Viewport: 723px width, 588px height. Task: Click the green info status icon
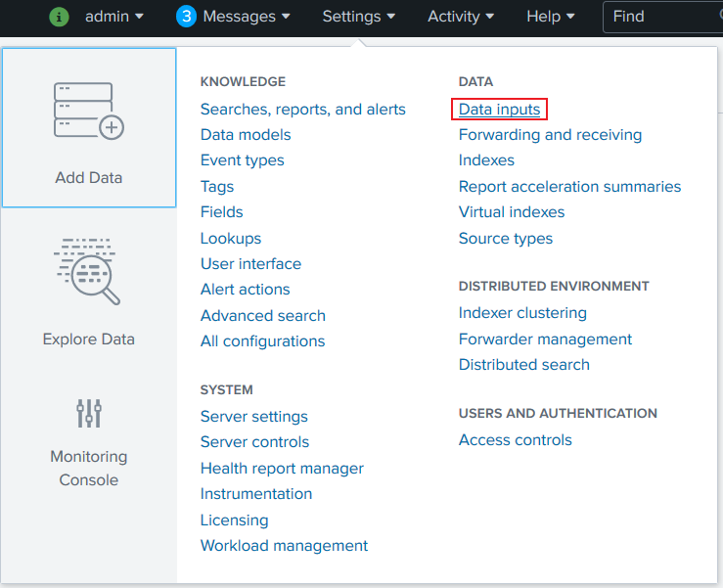point(59,17)
